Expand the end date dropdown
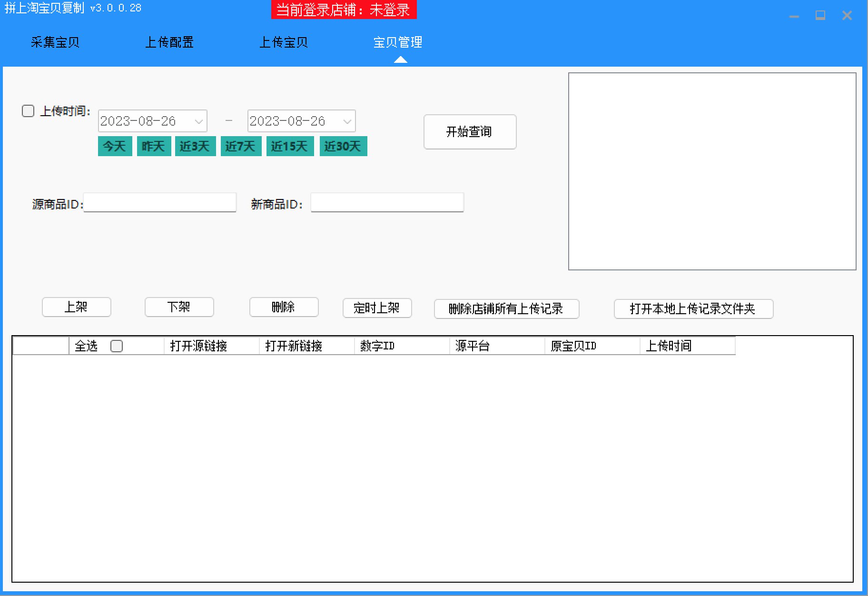Image resolution: width=868 pixels, height=596 pixels. [x=347, y=121]
